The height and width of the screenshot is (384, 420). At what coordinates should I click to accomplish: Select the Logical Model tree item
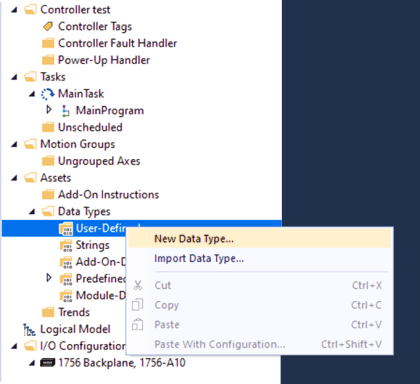coord(75,329)
